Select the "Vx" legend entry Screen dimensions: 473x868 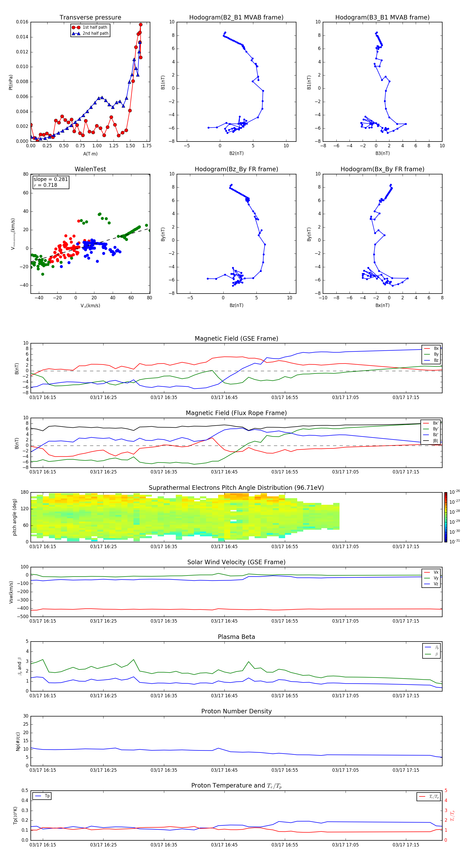click(431, 572)
